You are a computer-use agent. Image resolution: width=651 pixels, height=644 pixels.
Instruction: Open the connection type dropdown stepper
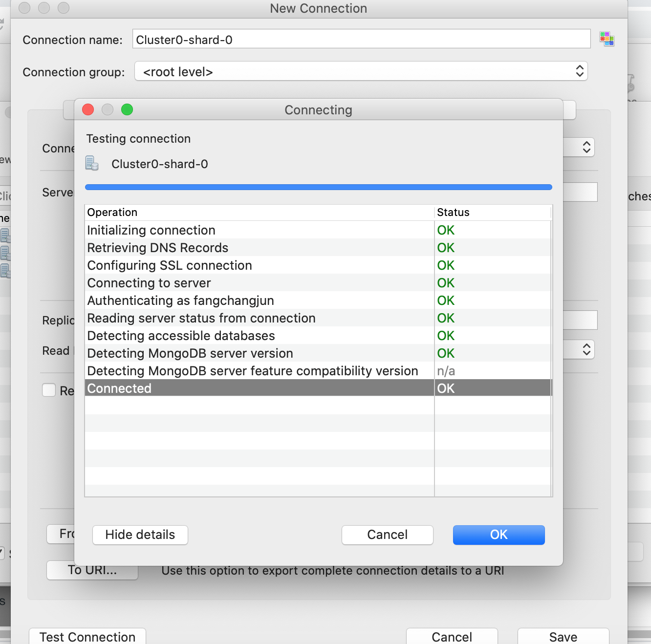pyautogui.click(x=586, y=147)
